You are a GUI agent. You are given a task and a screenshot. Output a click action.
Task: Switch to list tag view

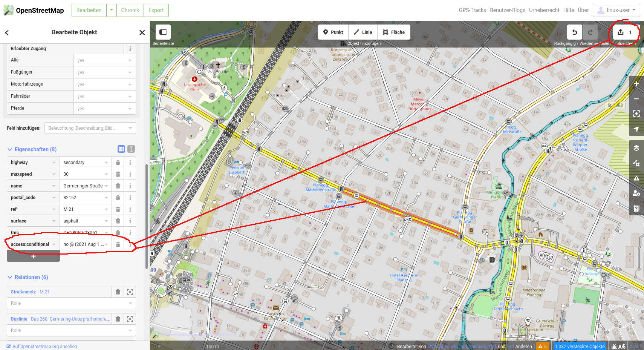click(x=121, y=149)
